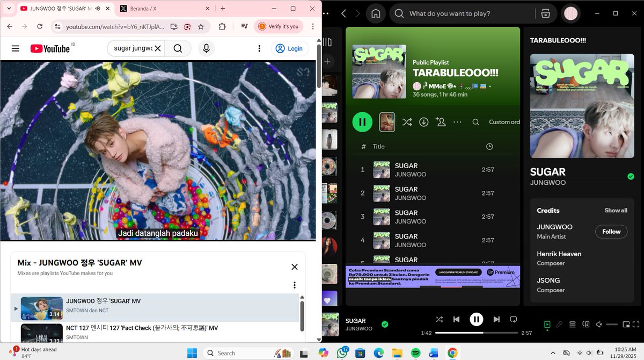Image resolution: width=644 pixels, height=360 pixels.
Task: Skip to previous track in Spotify
Action: (x=456, y=319)
